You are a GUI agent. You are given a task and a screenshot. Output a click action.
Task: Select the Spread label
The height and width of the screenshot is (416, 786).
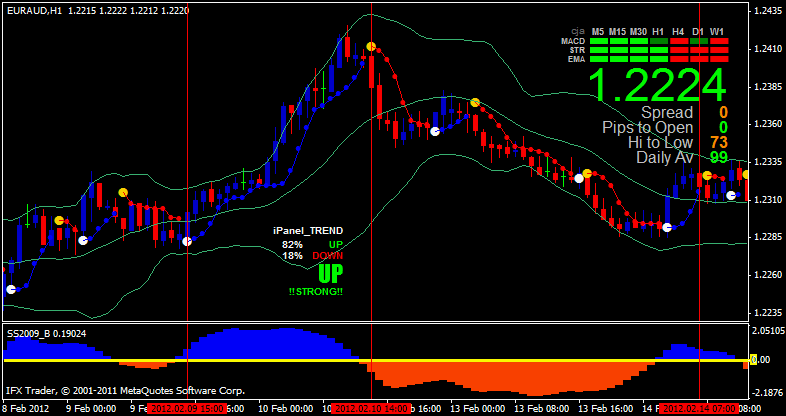pos(667,112)
